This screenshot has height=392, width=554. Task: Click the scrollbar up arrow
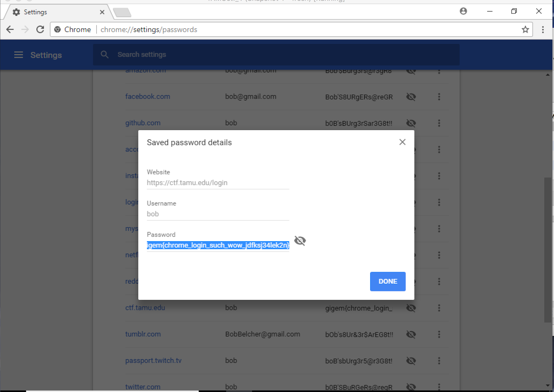[x=547, y=75]
